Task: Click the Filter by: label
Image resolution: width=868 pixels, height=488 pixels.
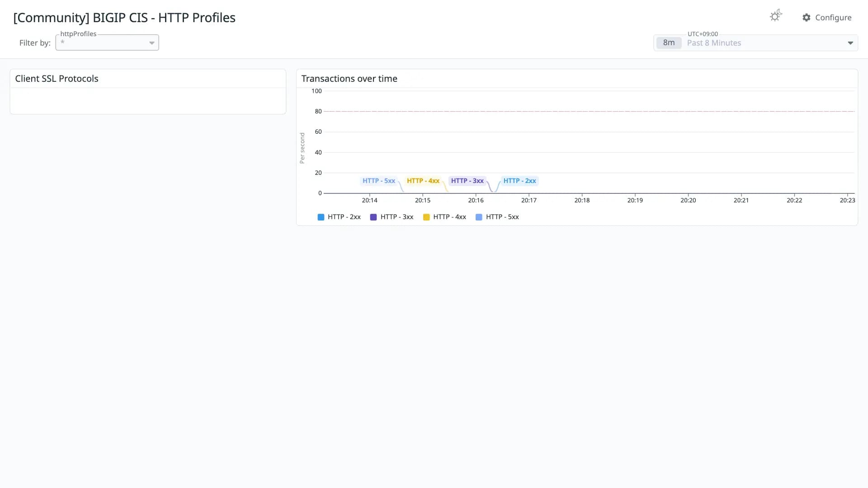Action: pos(35,43)
